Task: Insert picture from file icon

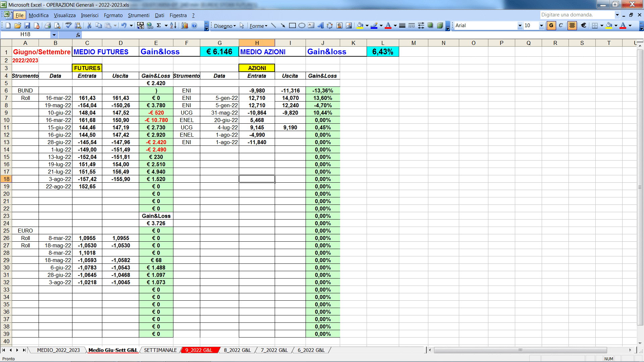Action: click(349, 25)
